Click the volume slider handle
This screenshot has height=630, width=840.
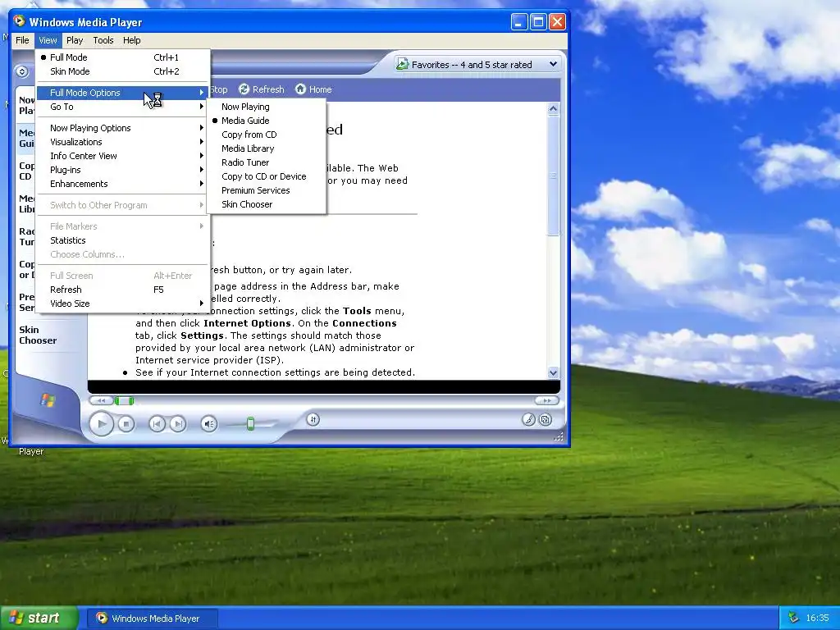(250, 424)
